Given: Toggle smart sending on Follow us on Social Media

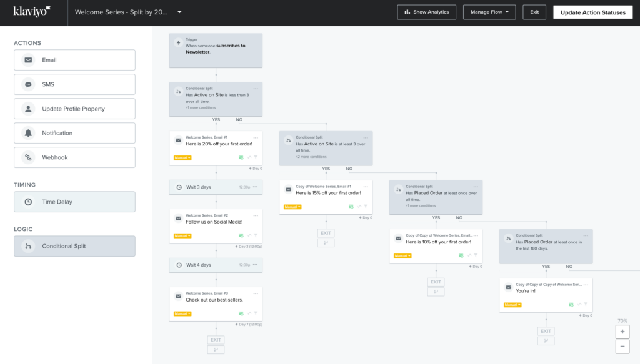Looking at the screenshot, I should (x=241, y=236).
